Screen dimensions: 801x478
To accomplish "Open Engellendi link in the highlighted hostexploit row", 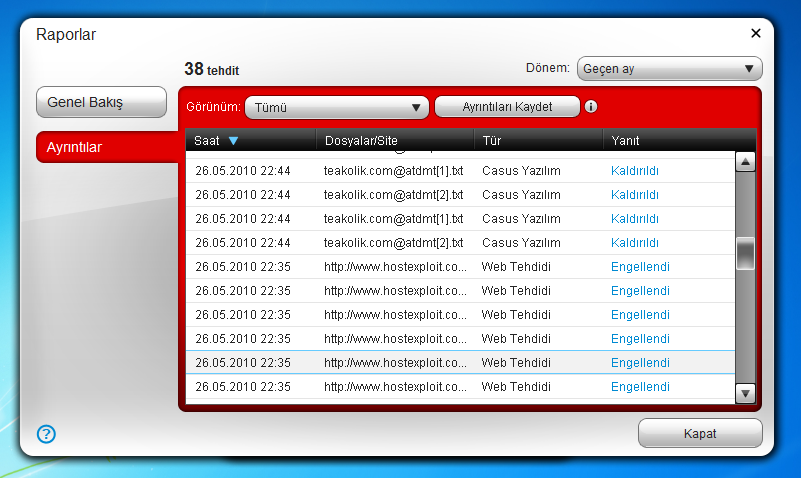I will click(x=640, y=363).
